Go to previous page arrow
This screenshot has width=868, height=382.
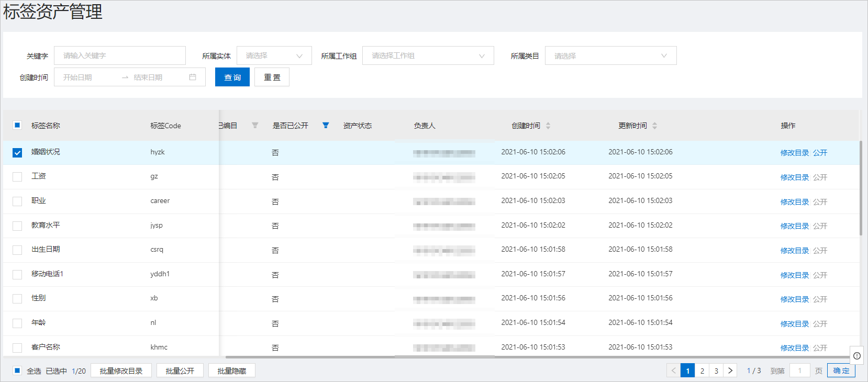tap(673, 370)
